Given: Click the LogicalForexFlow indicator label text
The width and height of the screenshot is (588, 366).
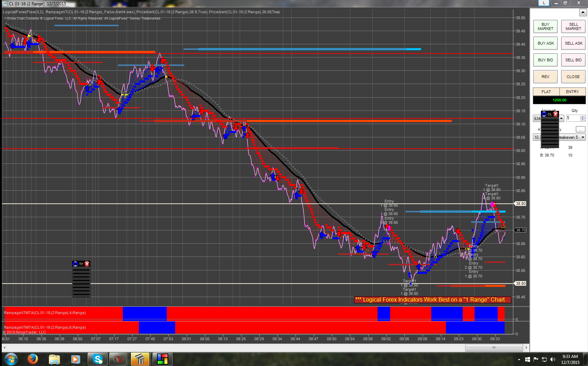Looking at the screenshot, I should point(23,12).
